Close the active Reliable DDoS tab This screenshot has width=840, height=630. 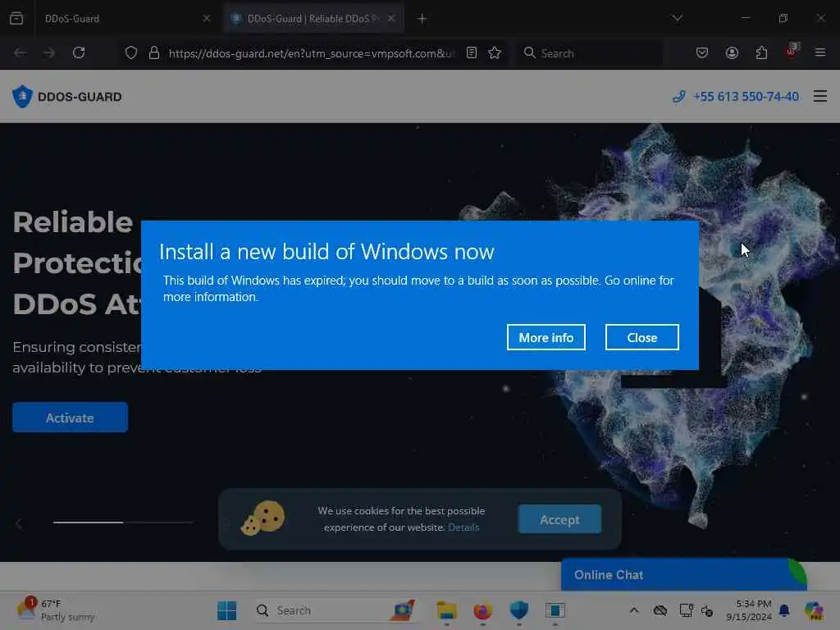391,19
